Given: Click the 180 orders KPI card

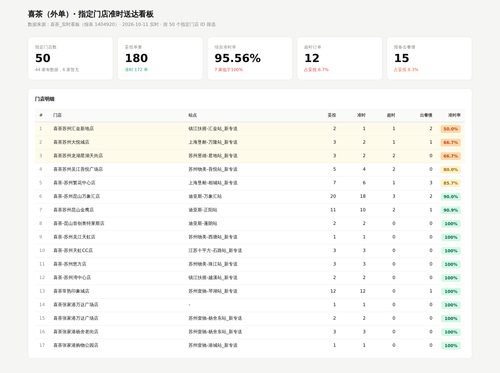Looking at the screenshot, I should coord(160,58).
